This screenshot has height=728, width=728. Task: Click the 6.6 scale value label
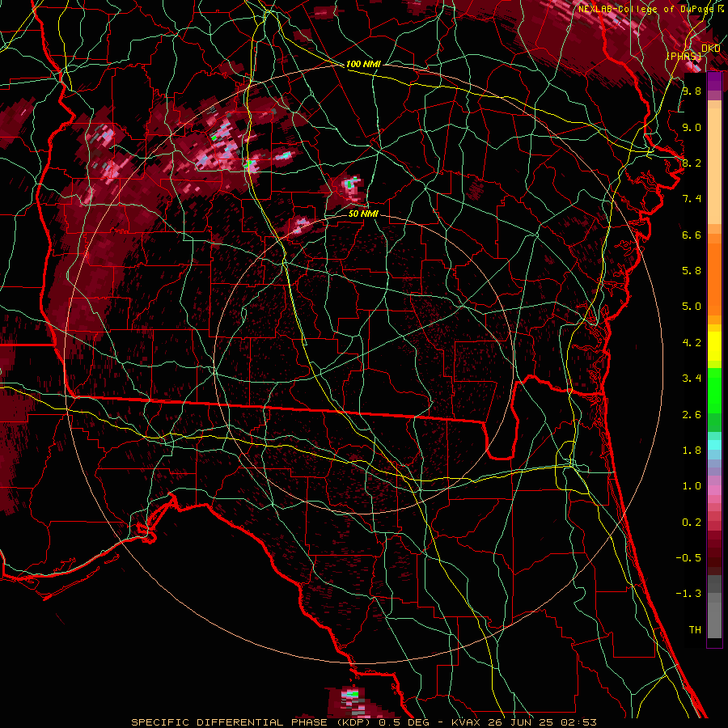pyautogui.click(x=692, y=235)
